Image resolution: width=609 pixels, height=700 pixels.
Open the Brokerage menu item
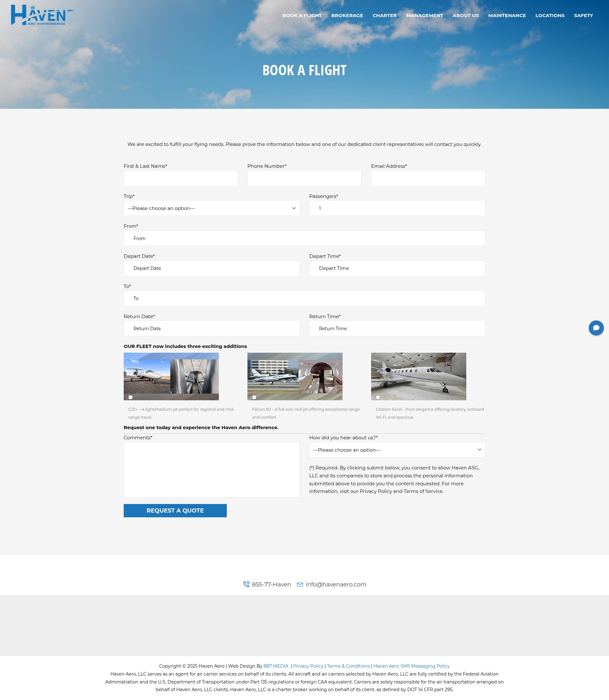347,15
